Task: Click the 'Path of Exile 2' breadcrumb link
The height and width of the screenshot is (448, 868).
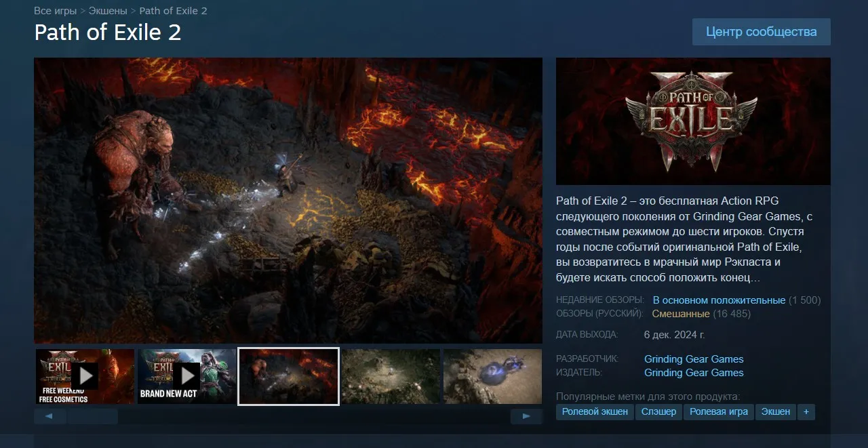Action: click(x=173, y=11)
